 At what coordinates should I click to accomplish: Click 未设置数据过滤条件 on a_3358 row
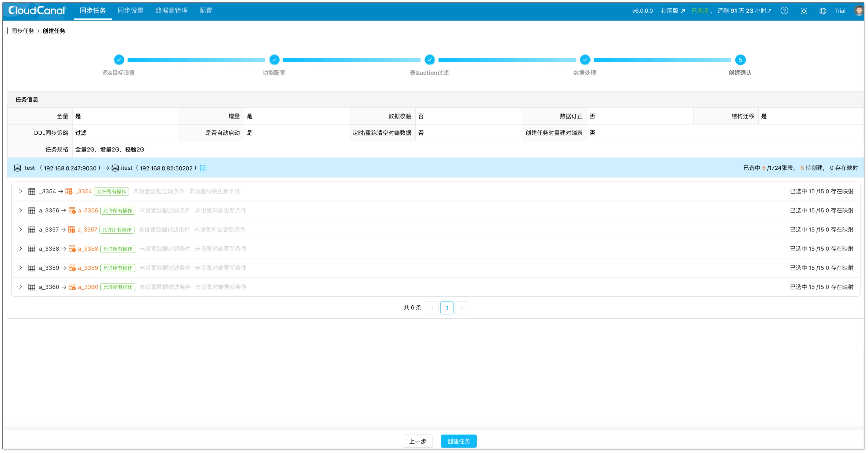point(165,249)
